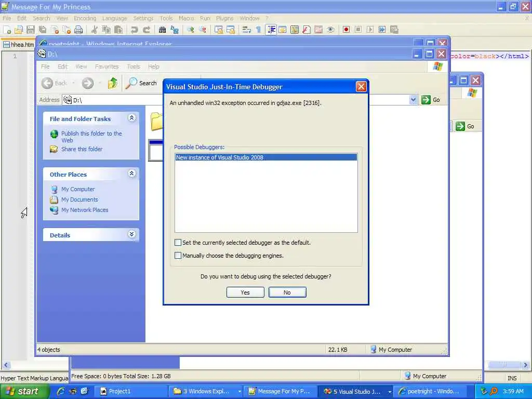Click Up folder icon in D:\ Explorer
The image size is (532, 399).
[x=113, y=83]
